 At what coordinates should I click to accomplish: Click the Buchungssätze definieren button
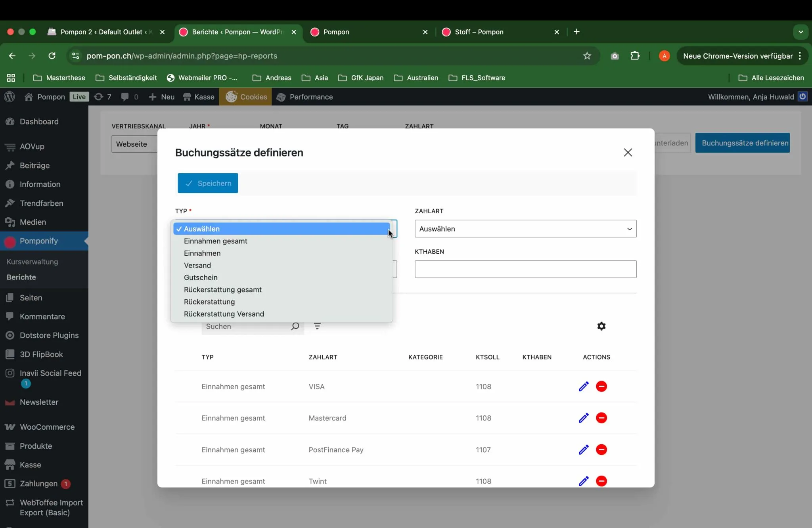[x=742, y=143]
